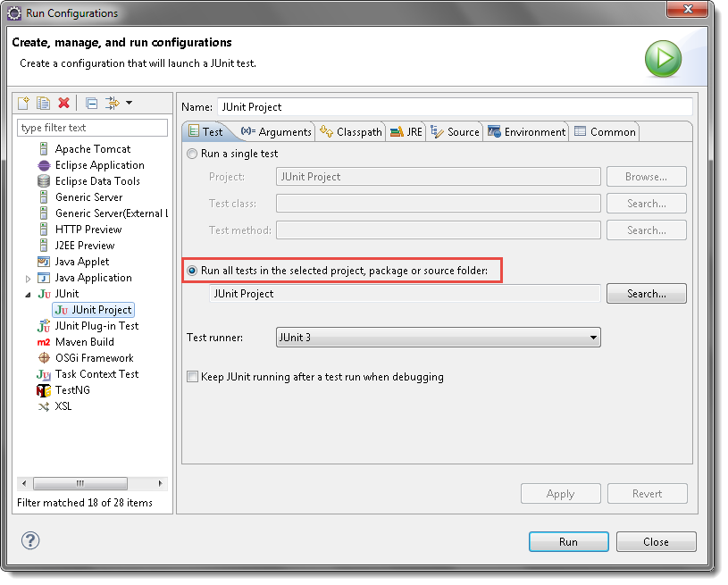
Task: Click the Task Context Test icon
Action: 44,375
